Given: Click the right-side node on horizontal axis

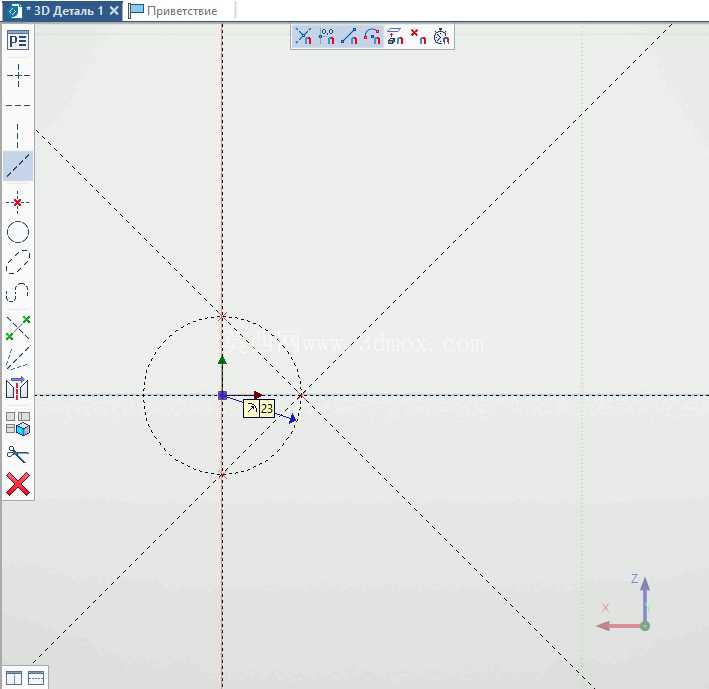Looking at the screenshot, I should pyautogui.click(x=301, y=396).
